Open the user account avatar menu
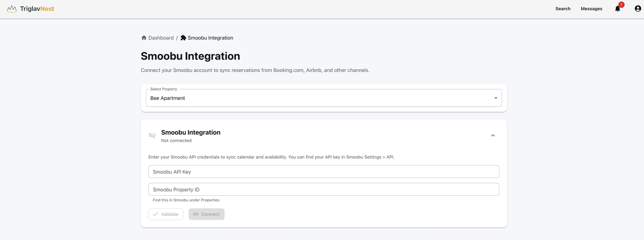Viewport: 644px width, 240px height. point(638,9)
